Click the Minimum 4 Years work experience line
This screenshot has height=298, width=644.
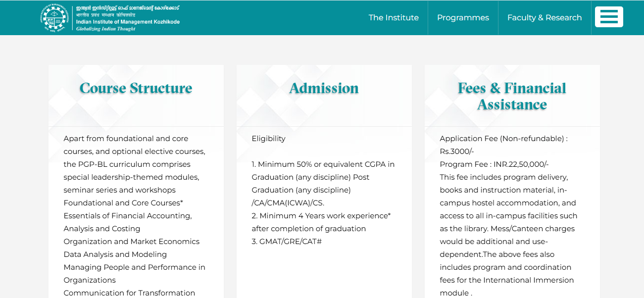(321, 216)
